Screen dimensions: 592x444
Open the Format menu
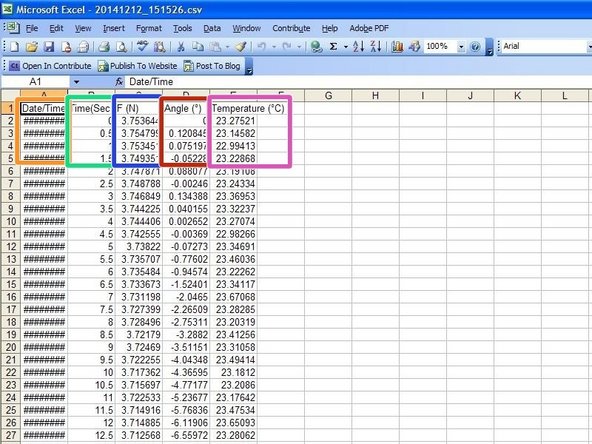click(149, 28)
